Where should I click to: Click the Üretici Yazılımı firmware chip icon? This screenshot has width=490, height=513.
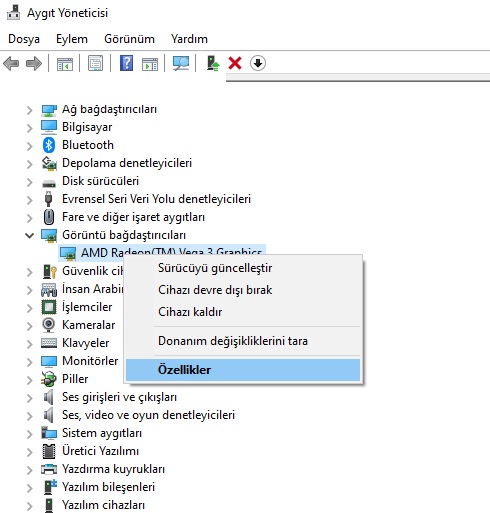pos(49,451)
